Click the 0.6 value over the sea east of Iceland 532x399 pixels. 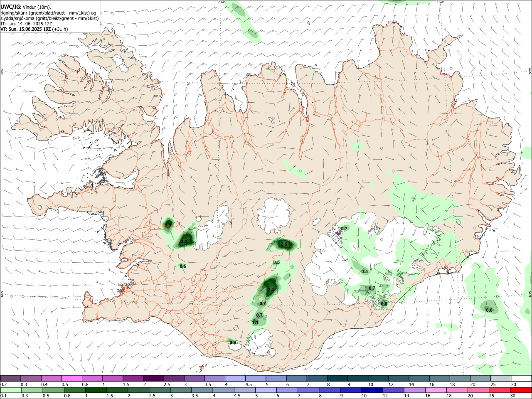[x=489, y=310]
